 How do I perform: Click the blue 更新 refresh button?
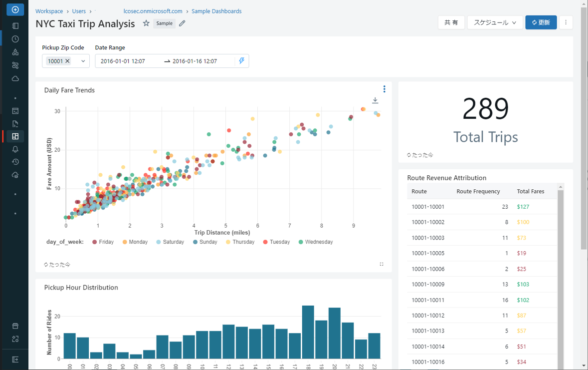click(x=541, y=22)
